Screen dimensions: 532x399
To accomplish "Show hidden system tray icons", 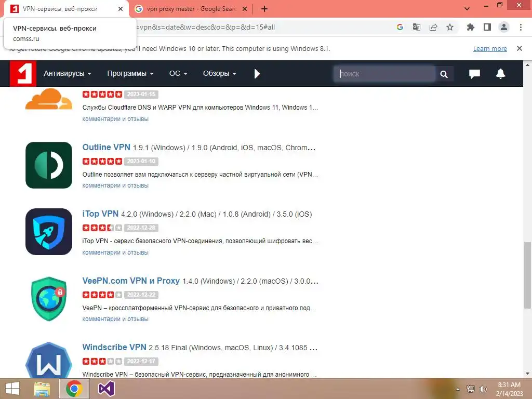I will click(x=458, y=389).
